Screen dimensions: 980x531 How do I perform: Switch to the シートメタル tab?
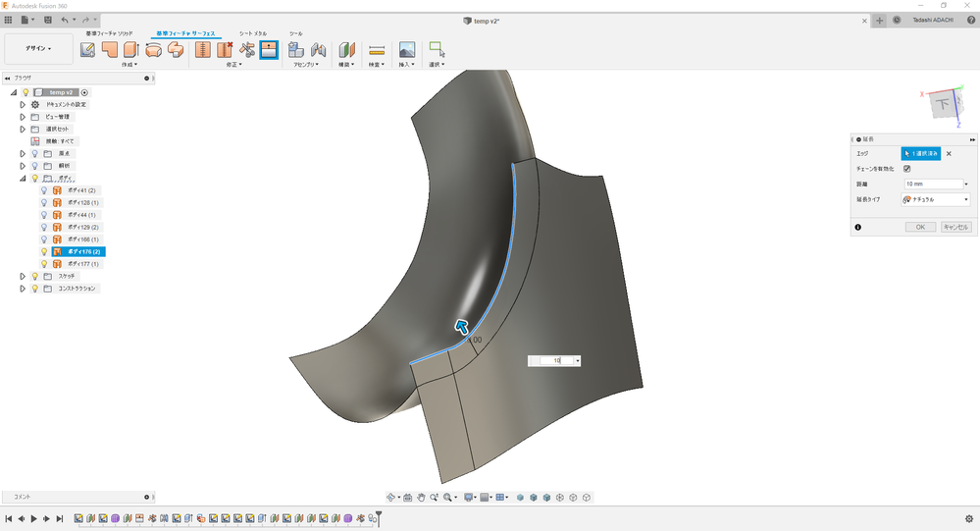tap(253, 33)
